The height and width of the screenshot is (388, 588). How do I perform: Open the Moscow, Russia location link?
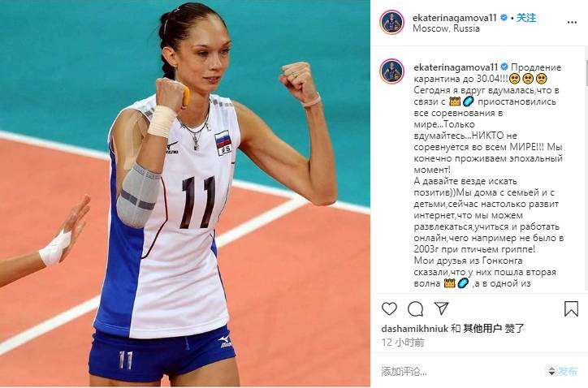pyautogui.click(x=446, y=28)
